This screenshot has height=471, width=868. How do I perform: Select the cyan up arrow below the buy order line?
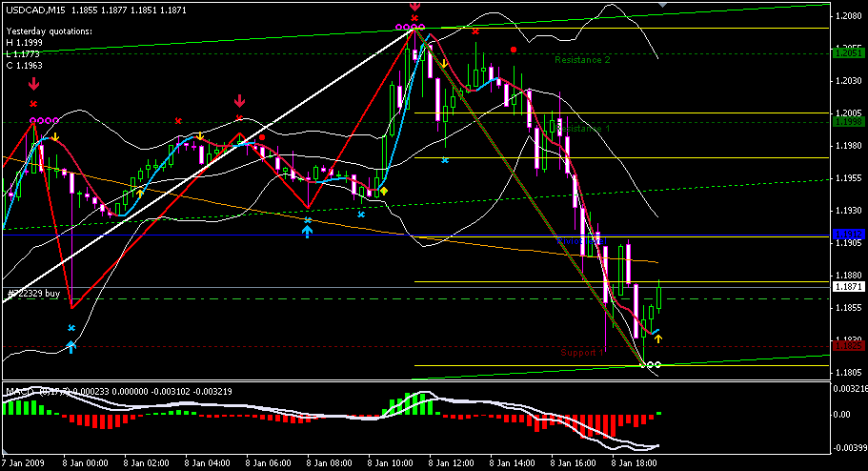pos(71,346)
